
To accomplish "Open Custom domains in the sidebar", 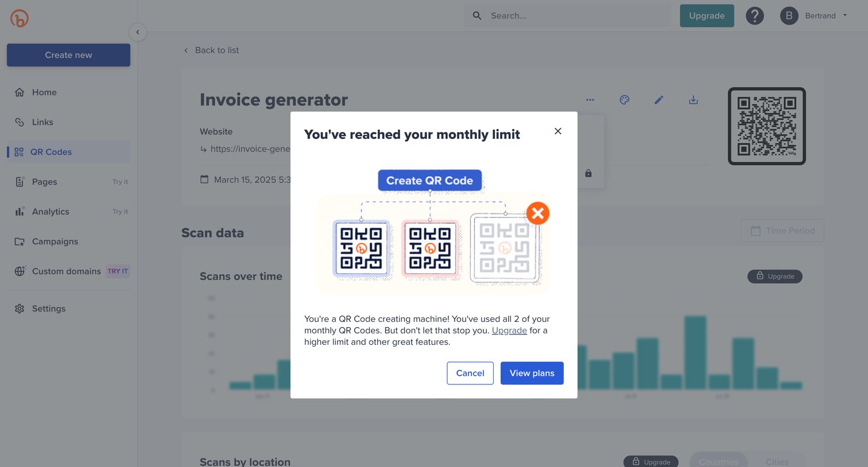I will click(68, 271).
